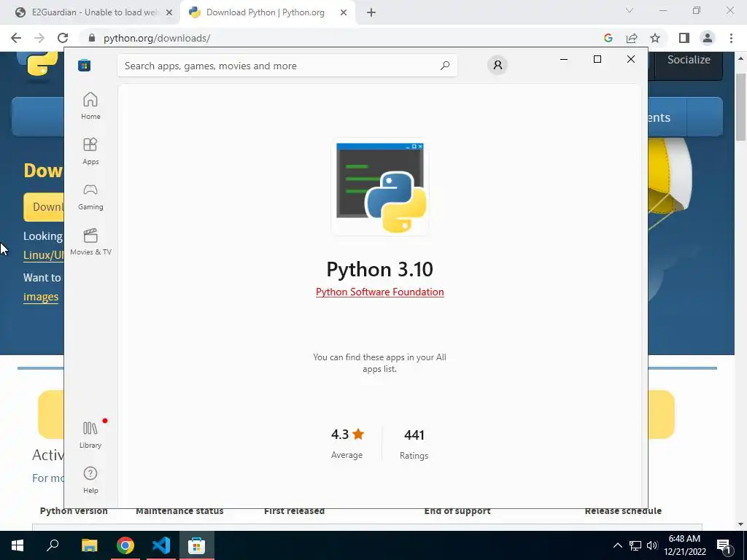
Task: Click the search magnifier in Store search box
Action: click(445, 66)
